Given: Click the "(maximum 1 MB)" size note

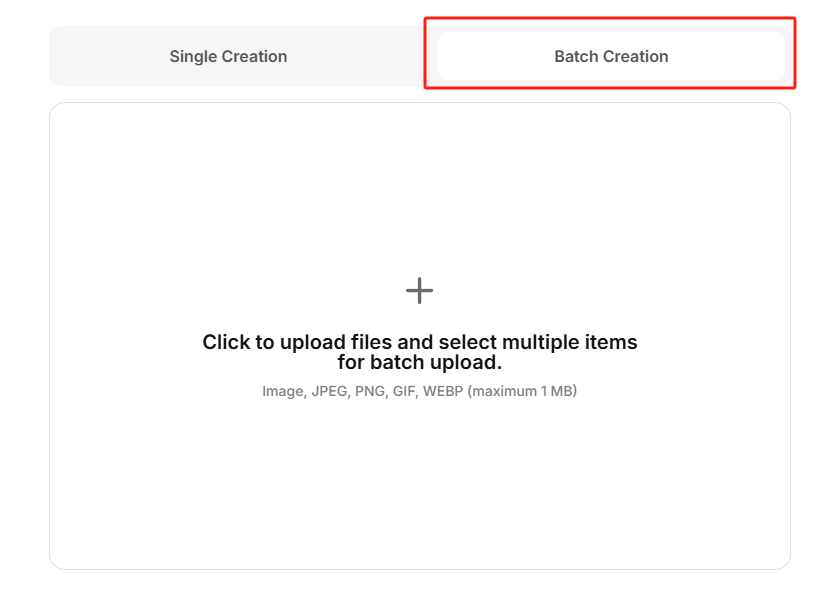Looking at the screenshot, I should click(524, 391).
